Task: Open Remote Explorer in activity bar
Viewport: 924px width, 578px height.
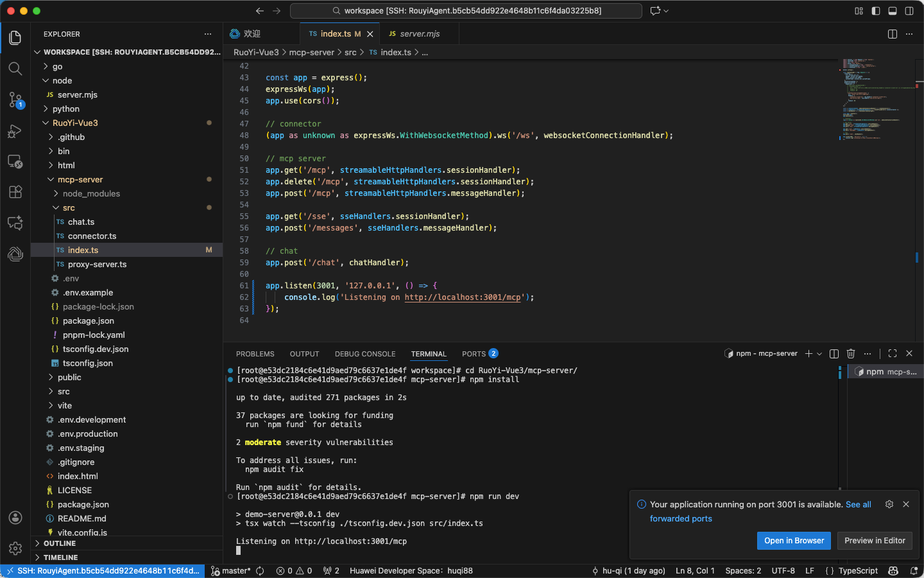Action: (15, 162)
